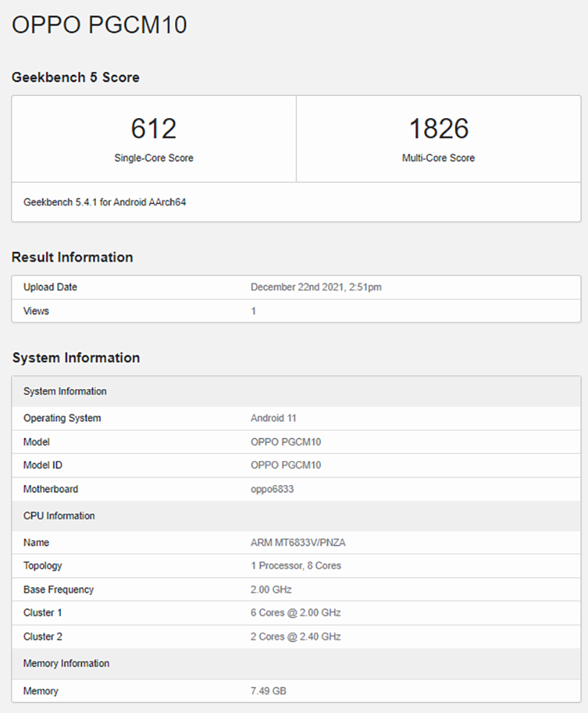Click the Model value OPPO PGCM10
Screen dimensions: 588x713
coord(285,442)
